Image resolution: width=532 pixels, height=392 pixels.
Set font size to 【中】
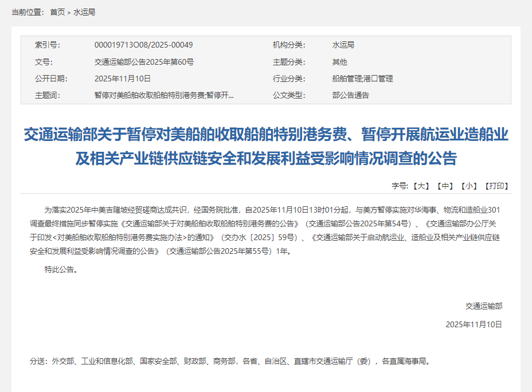click(x=444, y=186)
